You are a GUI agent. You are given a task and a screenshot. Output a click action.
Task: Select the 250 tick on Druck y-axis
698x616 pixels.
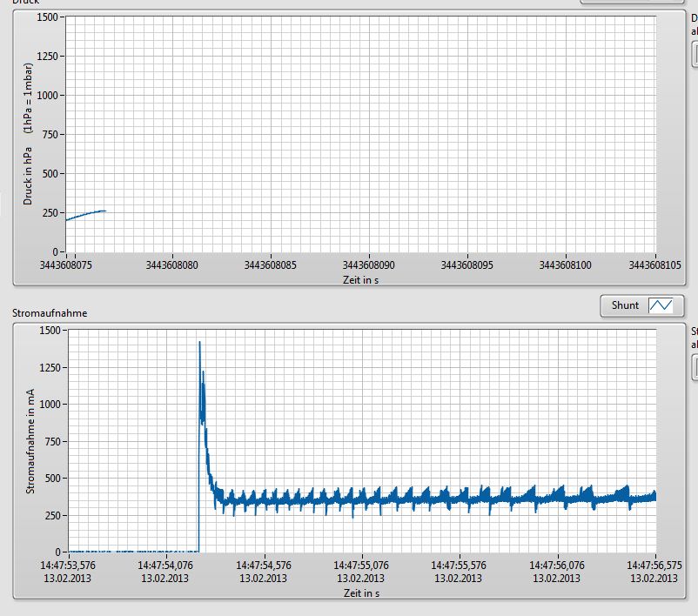pyautogui.click(x=50, y=213)
